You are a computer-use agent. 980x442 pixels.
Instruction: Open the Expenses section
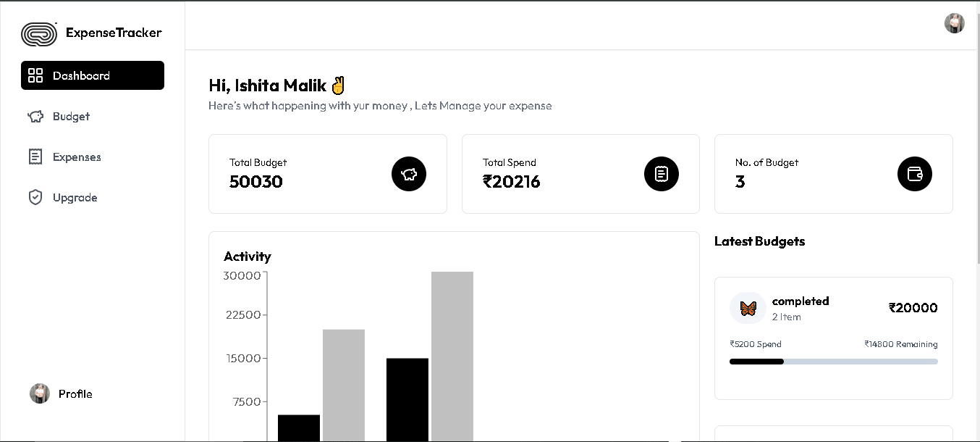point(77,157)
